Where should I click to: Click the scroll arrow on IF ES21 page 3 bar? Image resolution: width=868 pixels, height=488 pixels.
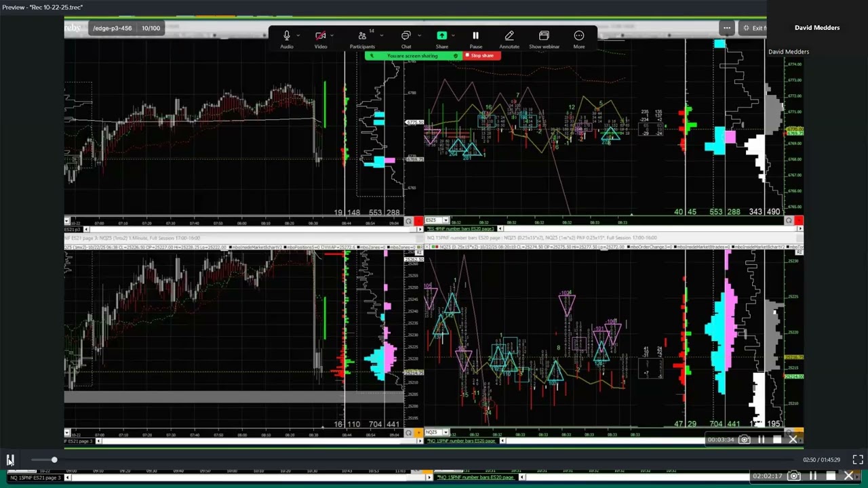pyautogui.click(x=99, y=441)
